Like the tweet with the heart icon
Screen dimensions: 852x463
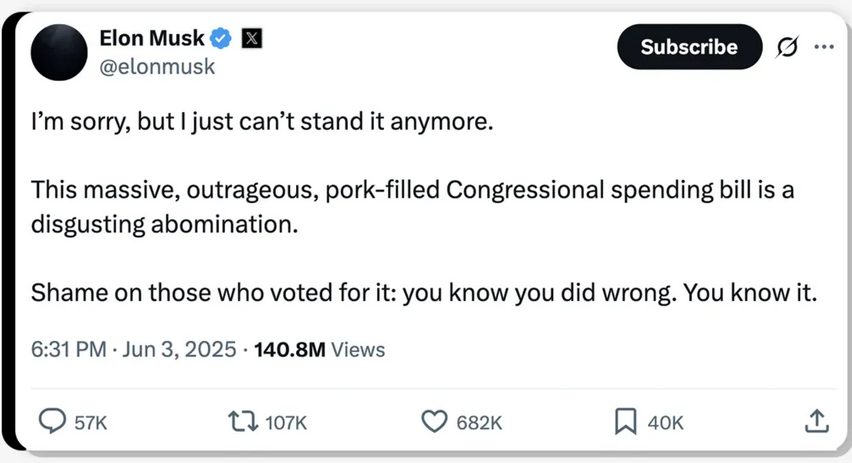pos(434,421)
